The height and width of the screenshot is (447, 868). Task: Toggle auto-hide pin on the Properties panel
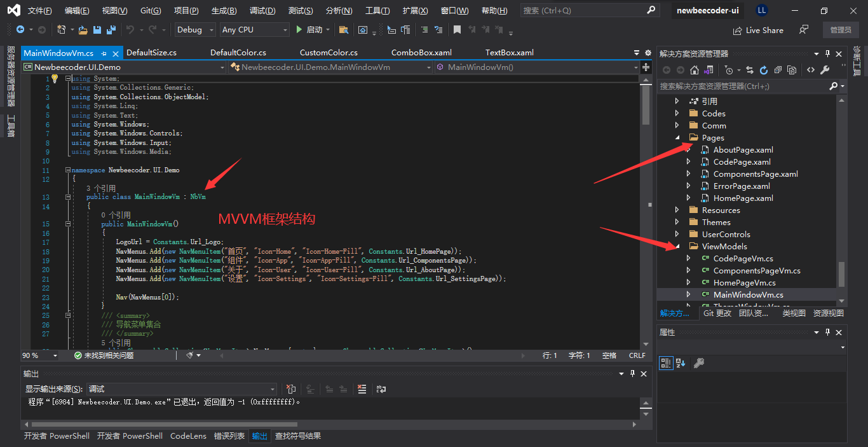pyautogui.click(x=827, y=333)
